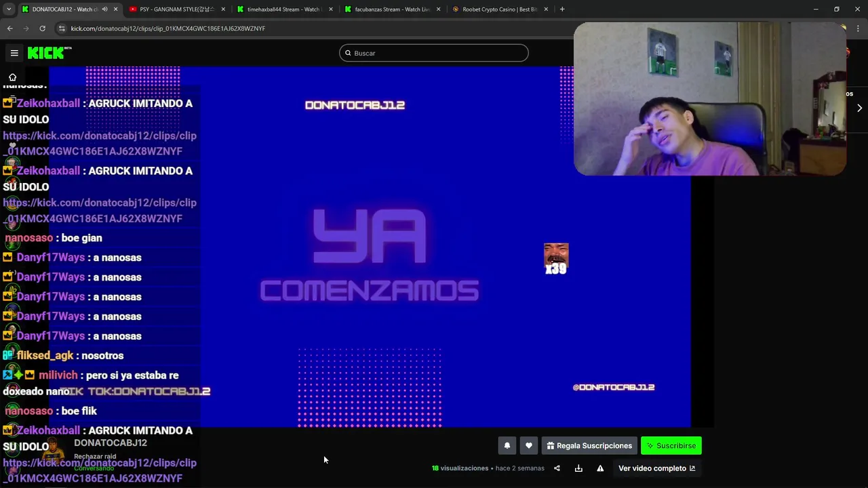Open a new browser tab
The width and height of the screenshot is (868, 488).
click(562, 9)
